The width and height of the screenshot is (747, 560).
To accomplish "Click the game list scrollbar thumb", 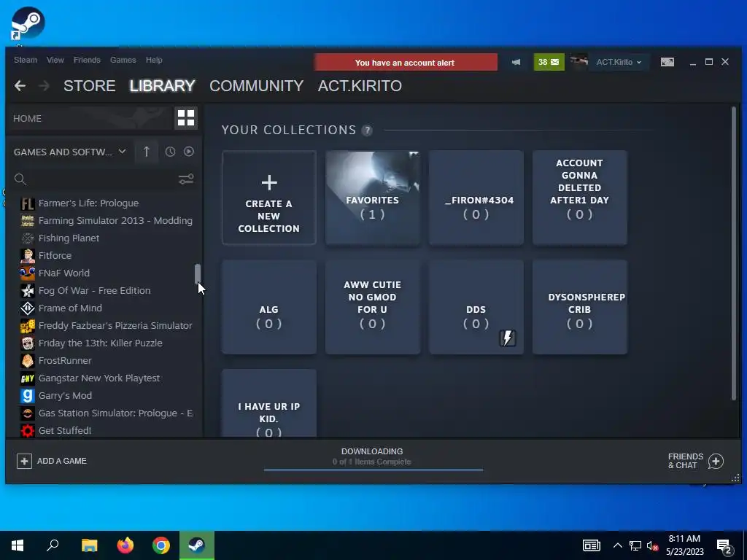I will click(x=198, y=273).
